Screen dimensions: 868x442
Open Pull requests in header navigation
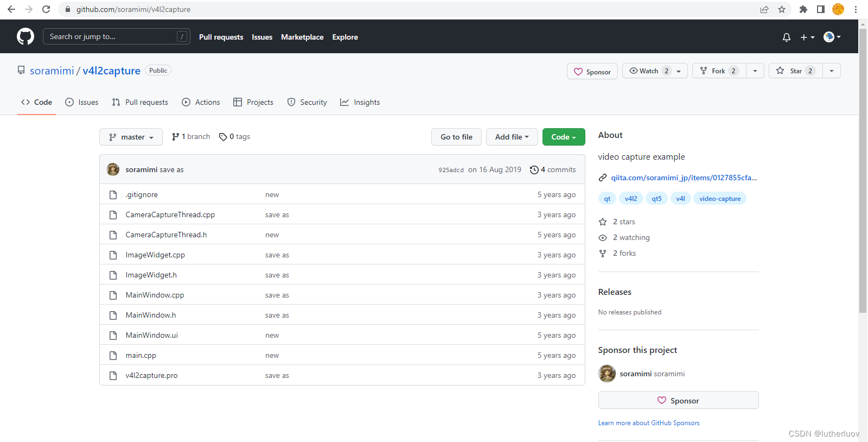point(221,37)
